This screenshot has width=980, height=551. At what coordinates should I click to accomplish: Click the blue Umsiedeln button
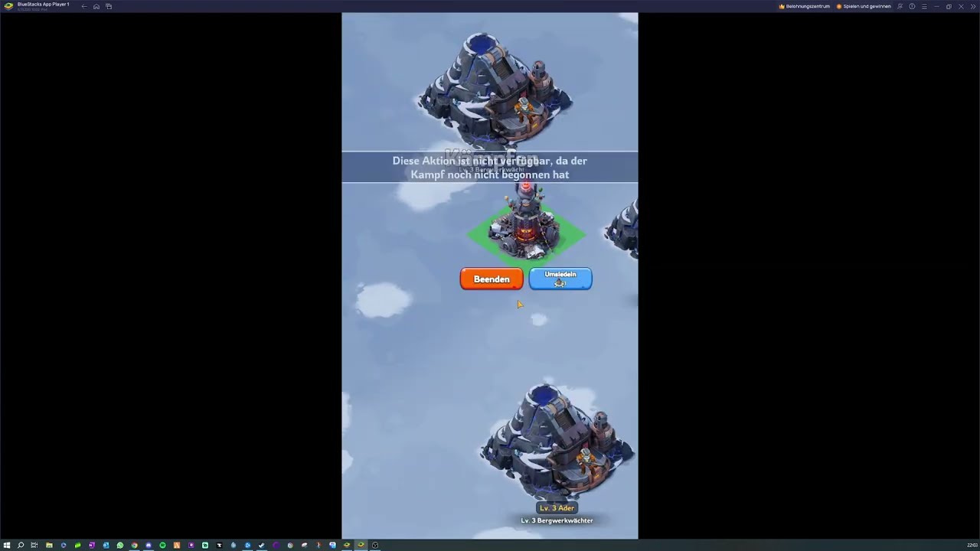[560, 279]
